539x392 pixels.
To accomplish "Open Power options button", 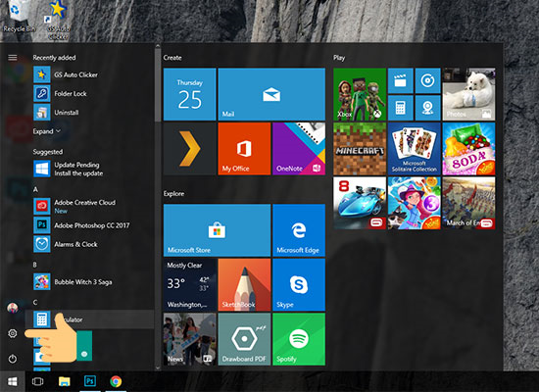I will [x=13, y=359].
